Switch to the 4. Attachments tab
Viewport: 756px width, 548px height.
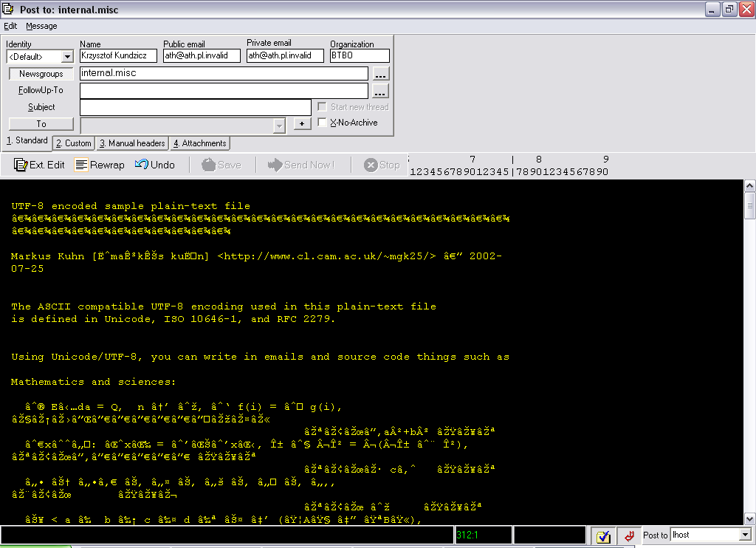click(199, 143)
